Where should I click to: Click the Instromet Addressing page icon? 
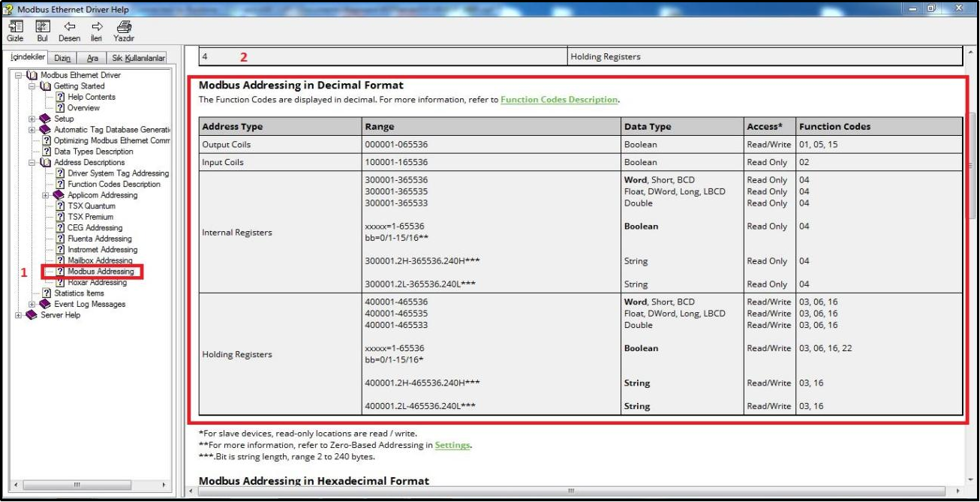point(61,249)
